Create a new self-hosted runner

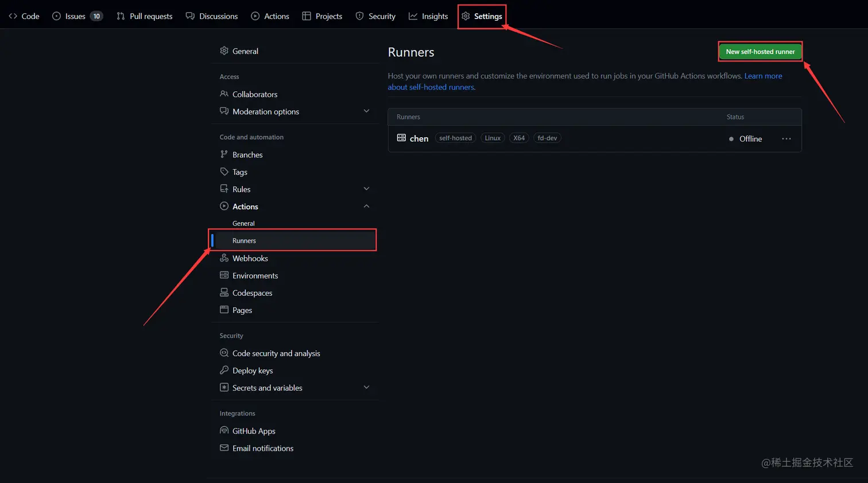(760, 52)
